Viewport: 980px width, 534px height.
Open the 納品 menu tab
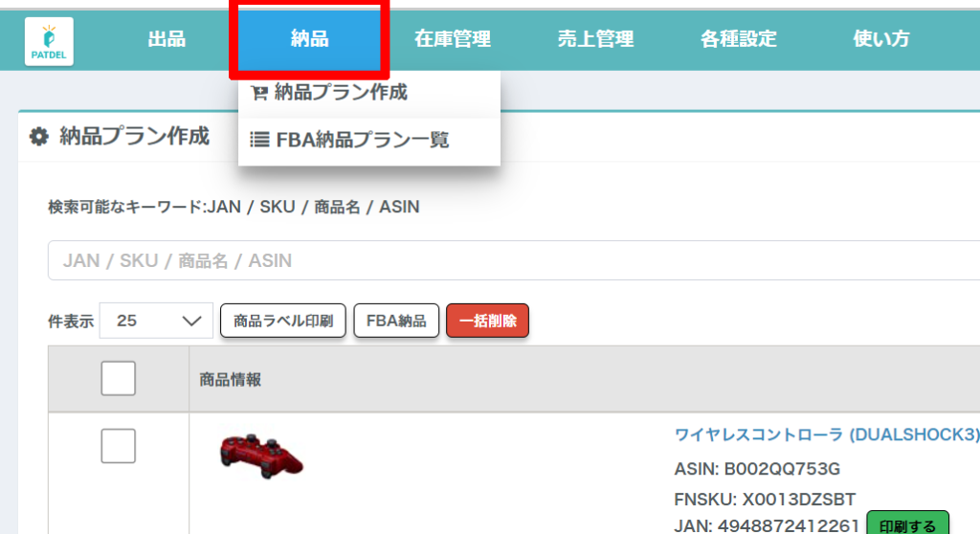click(x=309, y=39)
